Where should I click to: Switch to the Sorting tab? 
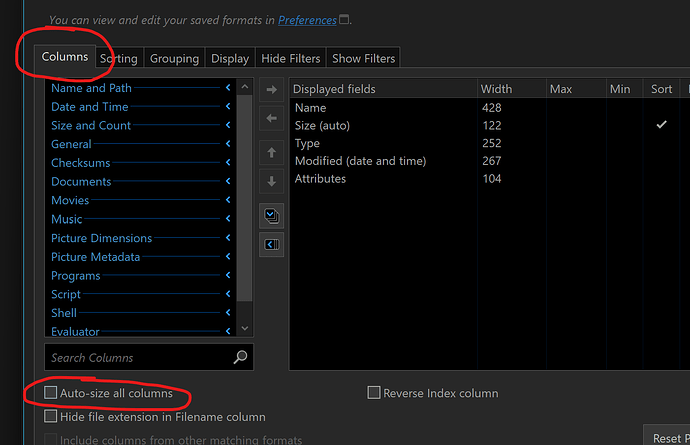pos(119,58)
